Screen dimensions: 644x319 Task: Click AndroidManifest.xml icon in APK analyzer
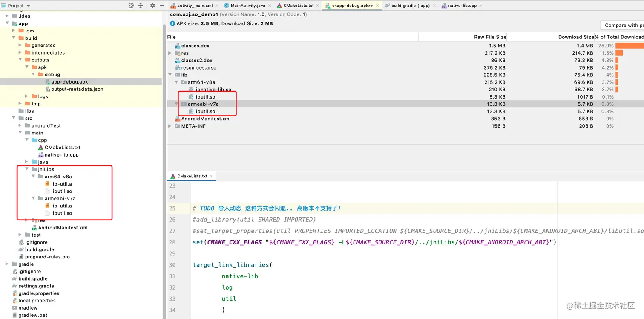click(178, 119)
